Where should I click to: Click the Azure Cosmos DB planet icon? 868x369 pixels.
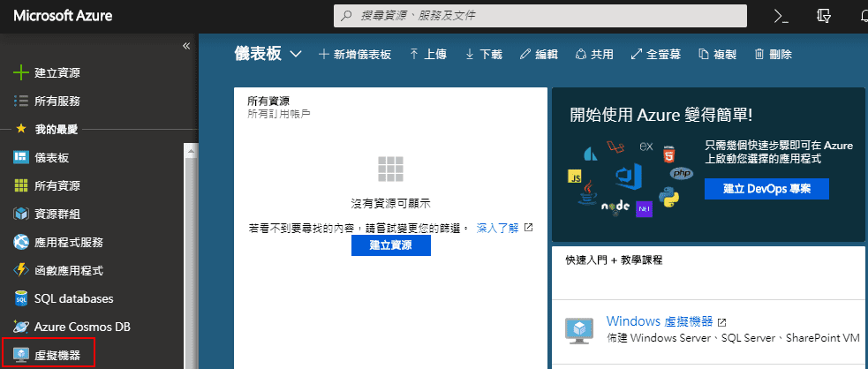pos(21,327)
